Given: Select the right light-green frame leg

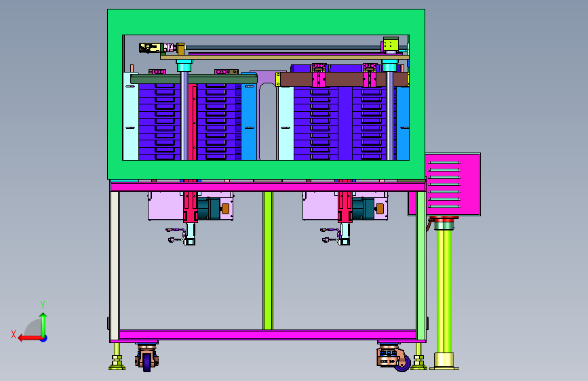Looking at the screenshot, I should tap(421, 266).
